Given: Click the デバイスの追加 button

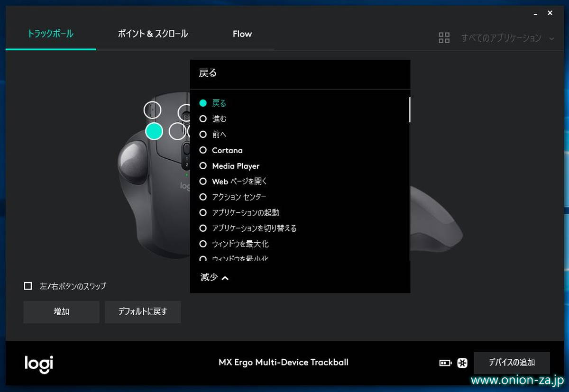Looking at the screenshot, I should pyautogui.click(x=512, y=363).
